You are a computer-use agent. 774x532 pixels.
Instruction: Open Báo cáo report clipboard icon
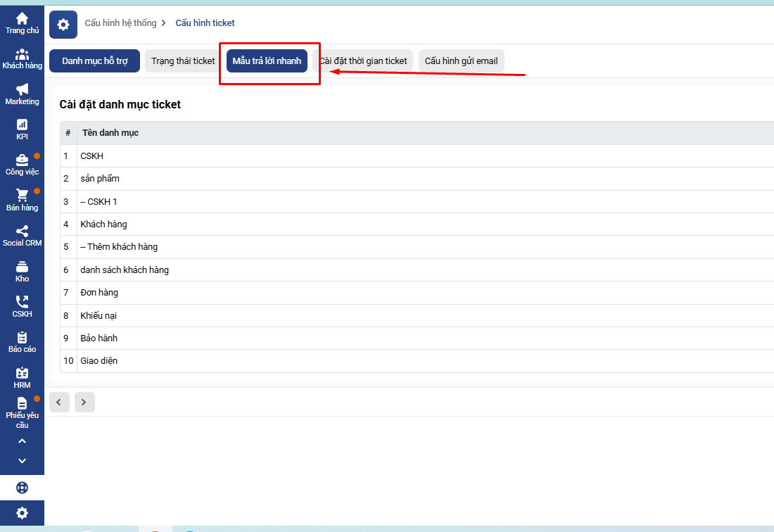click(22, 338)
